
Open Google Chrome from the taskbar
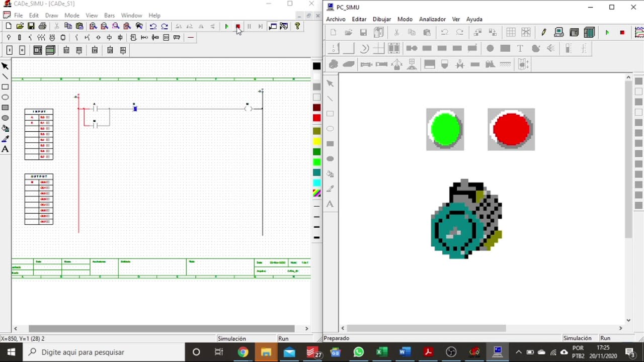(x=243, y=352)
